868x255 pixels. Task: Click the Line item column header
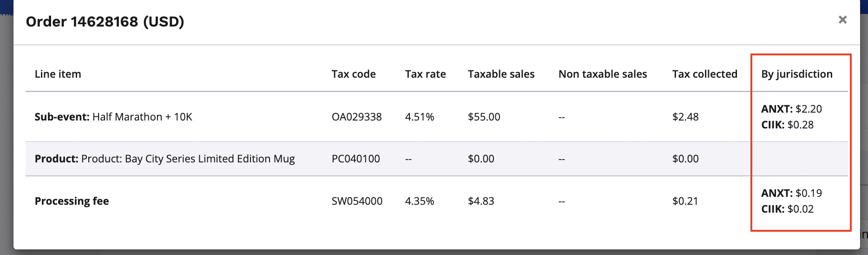[x=58, y=74]
